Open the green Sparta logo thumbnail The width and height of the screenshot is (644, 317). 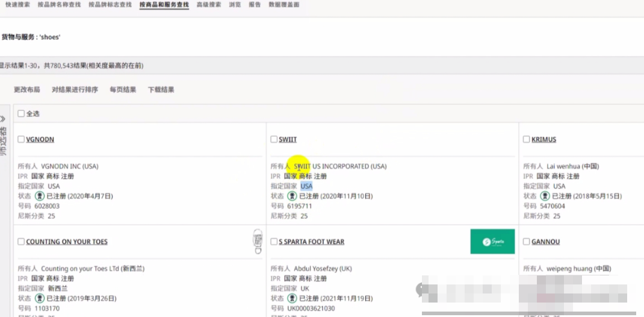492,241
